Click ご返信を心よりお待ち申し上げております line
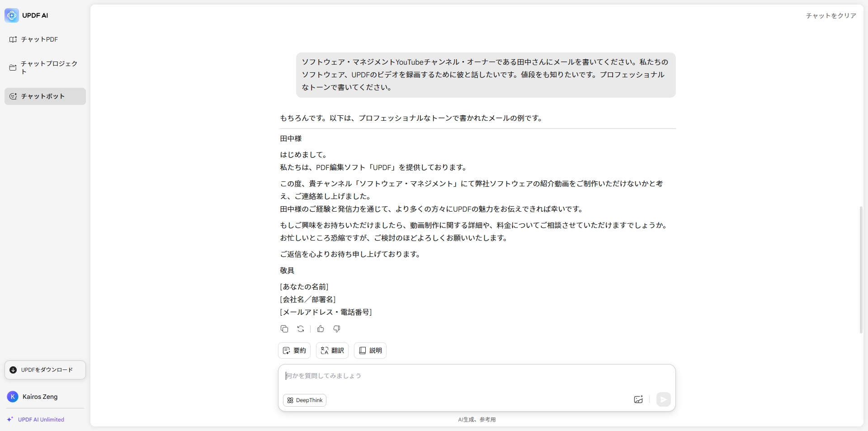 pos(351,254)
